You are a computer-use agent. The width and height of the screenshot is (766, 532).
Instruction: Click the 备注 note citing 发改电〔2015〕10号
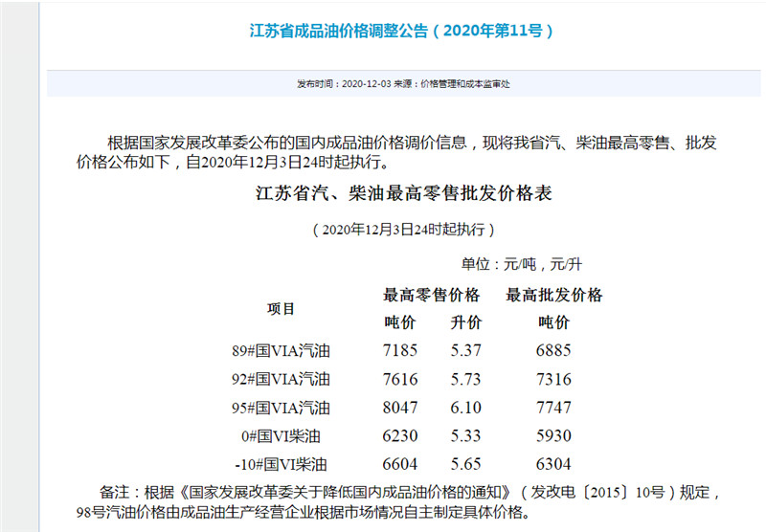[x=402, y=494]
